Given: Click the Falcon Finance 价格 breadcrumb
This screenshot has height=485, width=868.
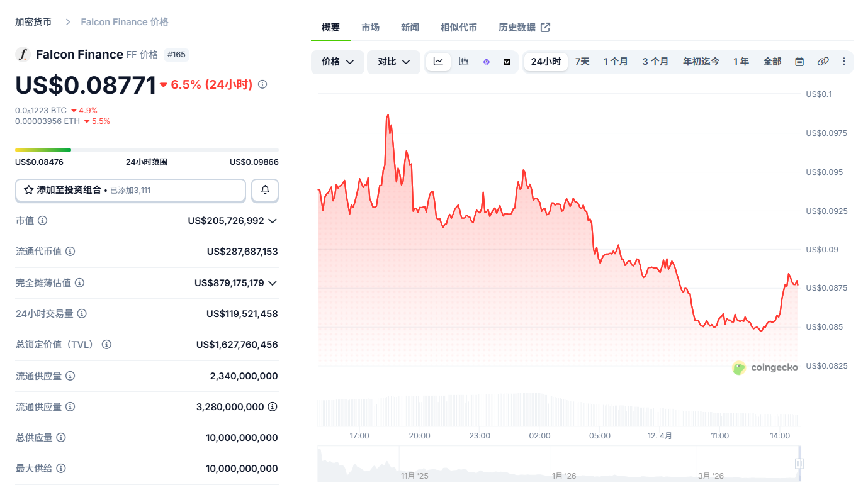Looking at the screenshot, I should [x=125, y=22].
